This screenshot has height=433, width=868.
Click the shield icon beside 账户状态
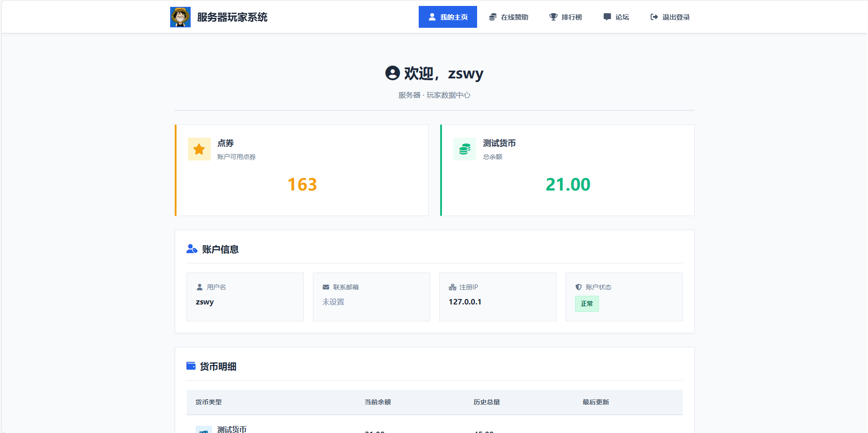coord(578,287)
